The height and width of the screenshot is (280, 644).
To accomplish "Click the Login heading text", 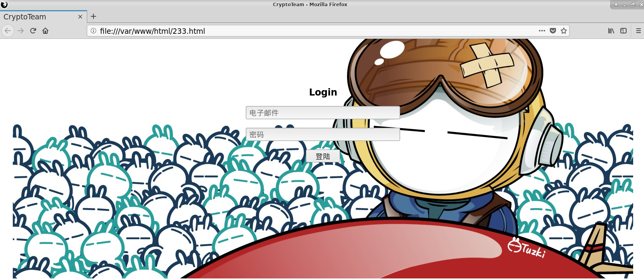I will (x=323, y=92).
